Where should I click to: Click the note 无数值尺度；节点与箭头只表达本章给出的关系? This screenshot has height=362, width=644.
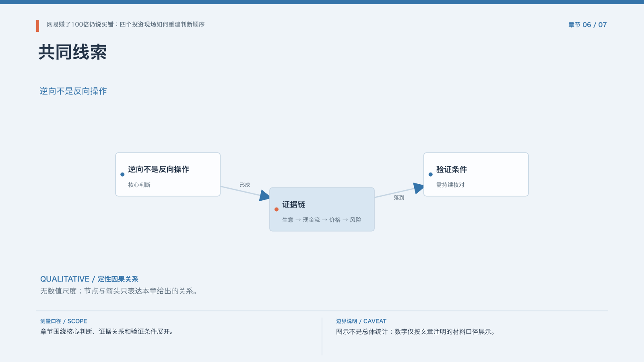[x=120, y=291]
